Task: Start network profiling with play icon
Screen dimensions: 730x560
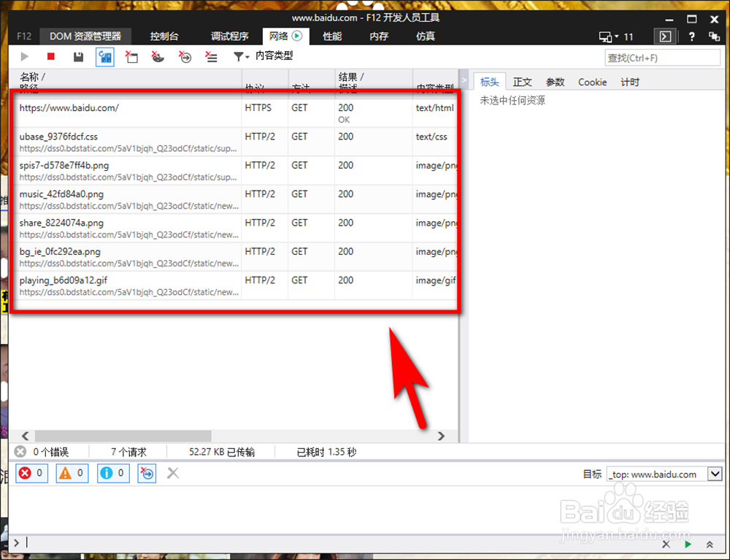Action: (x=25, y=57)
